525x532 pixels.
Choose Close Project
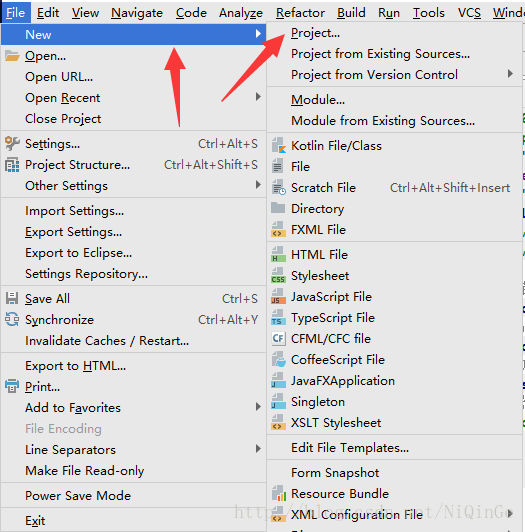tap(63, 119)
